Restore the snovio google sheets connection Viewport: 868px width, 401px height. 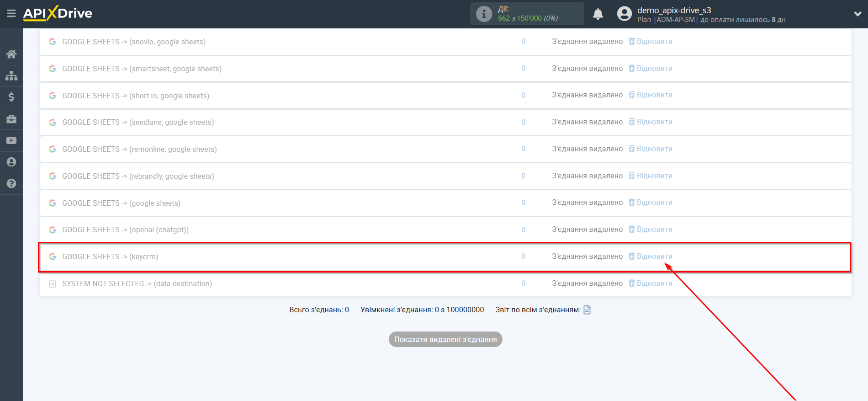[x=651, y=41]
